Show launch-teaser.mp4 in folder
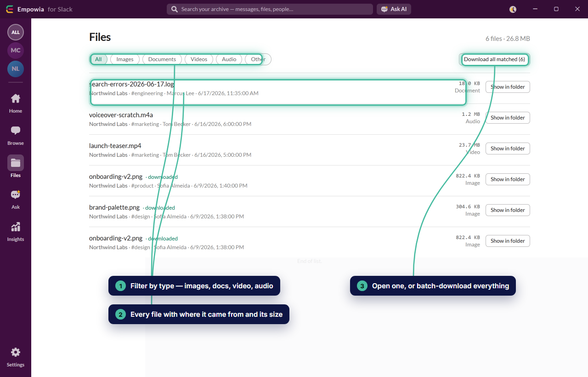 pos(508,149)
